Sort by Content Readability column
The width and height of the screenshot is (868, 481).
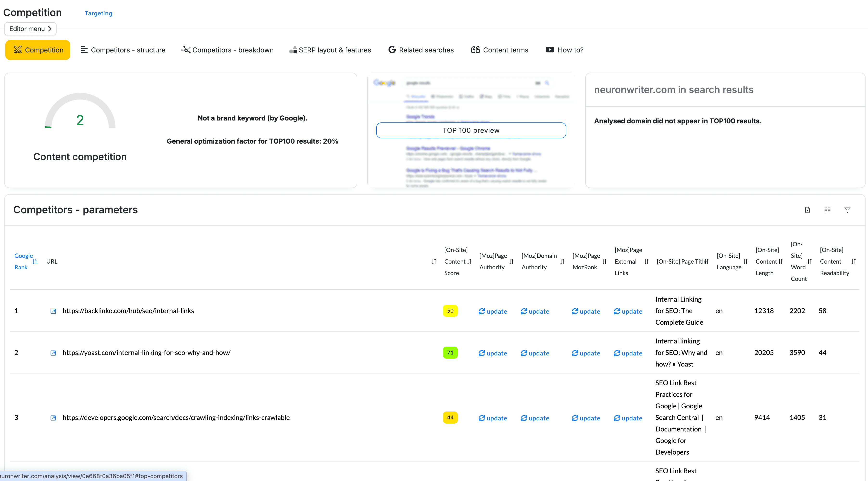pos(854,261)
